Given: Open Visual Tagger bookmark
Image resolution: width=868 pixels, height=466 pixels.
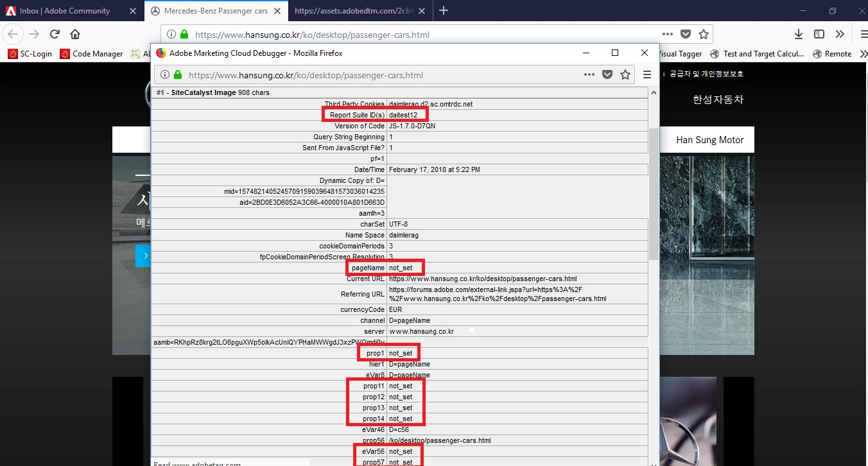Looking at the screenshot, I should (681, 54).
